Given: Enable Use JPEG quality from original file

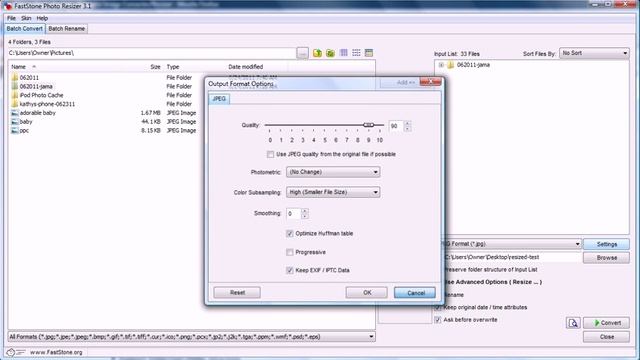Looking at the screenshot, I should [x=270, y=154].
